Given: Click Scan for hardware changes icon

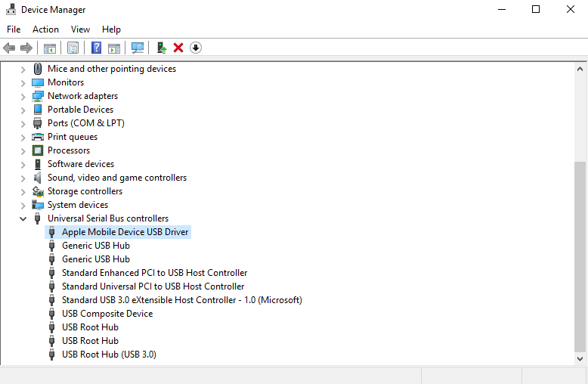Looking at the screenshot, I should coord(138,48).
